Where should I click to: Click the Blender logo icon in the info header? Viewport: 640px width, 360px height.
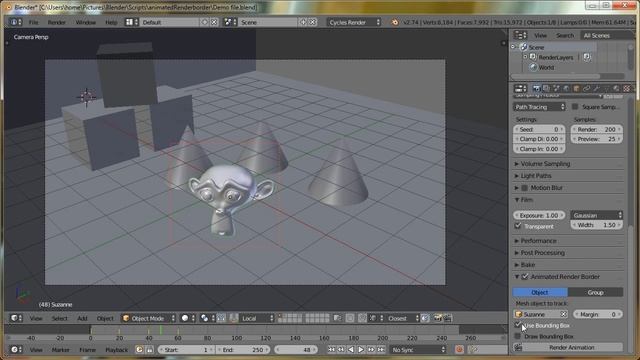point(395,22)
